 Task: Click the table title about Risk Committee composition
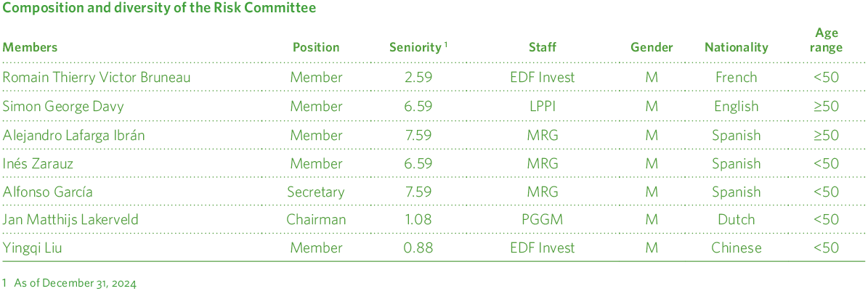pyautogui.click(x=159, y=9)
